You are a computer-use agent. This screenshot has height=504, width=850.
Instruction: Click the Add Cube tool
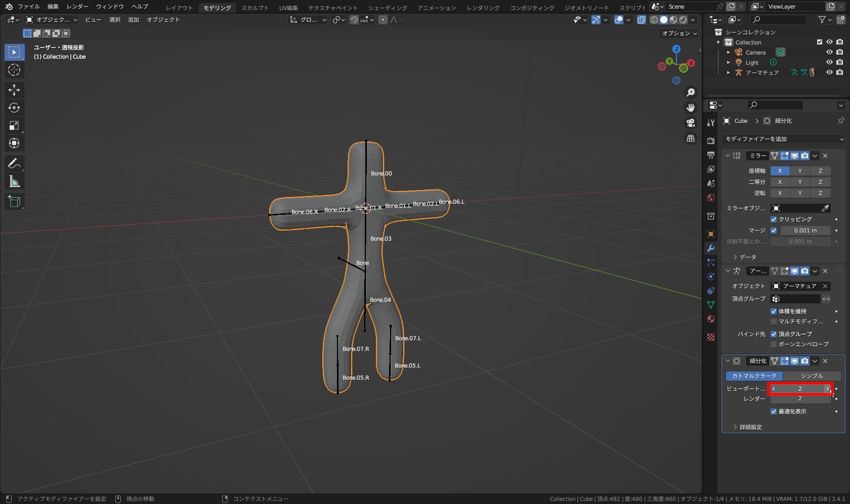point(14,202)
